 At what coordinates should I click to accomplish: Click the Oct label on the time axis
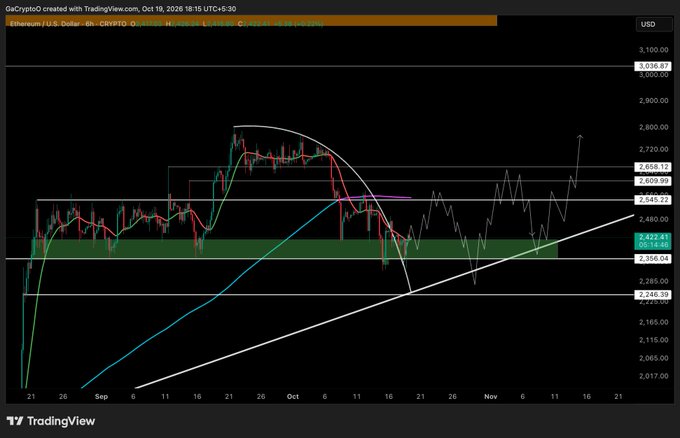[293, 396]
